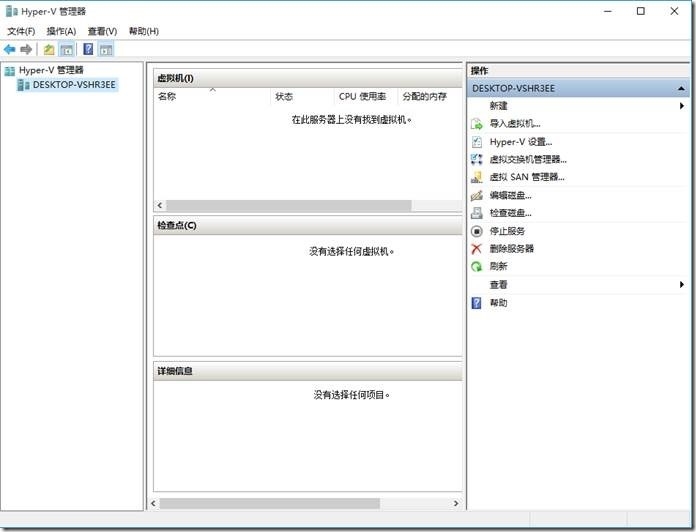The width and height of the screenshot is (696, 532).
Task: Click the virtual machines list horizontal scrollbar
Action: pyautogui.click(x=289, y=205)
